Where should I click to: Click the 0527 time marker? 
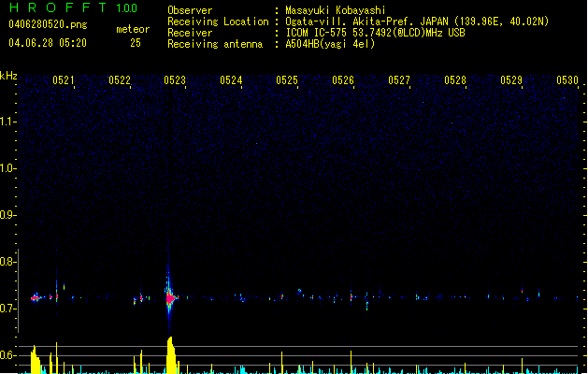399,80
